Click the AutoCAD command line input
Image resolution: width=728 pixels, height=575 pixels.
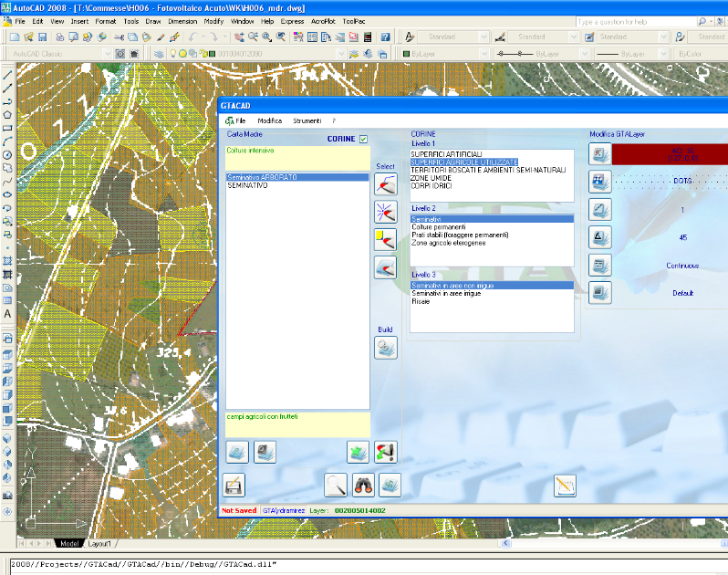pyautogui.click(x=369, y=564)
